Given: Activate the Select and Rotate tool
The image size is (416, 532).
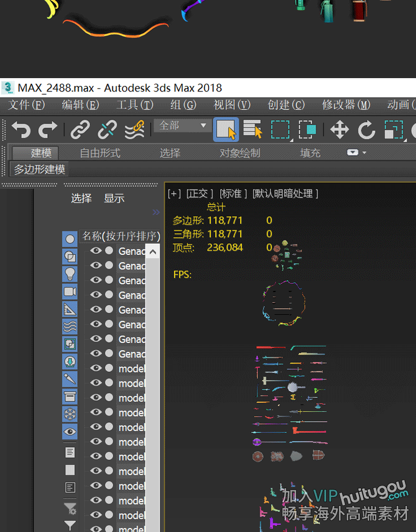Looking at the screenshot, I should (367, 130).
